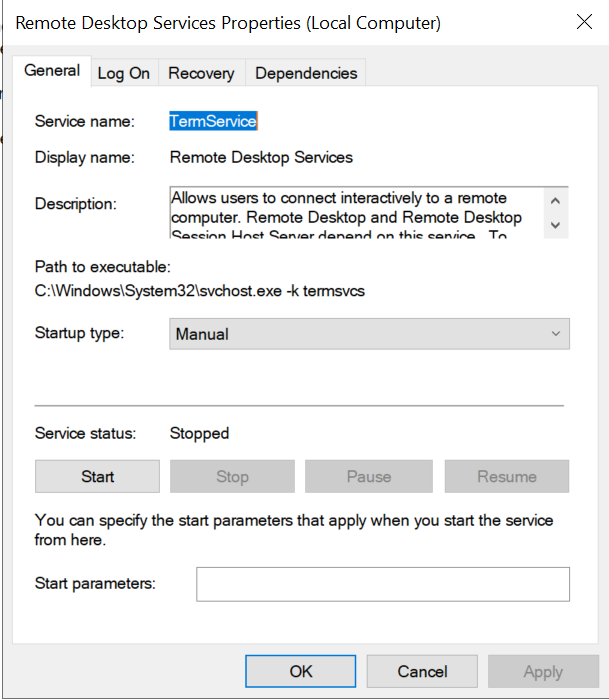Click the Pause service button
The width and height of the screenshot is (609, 700).
point(368,477)
